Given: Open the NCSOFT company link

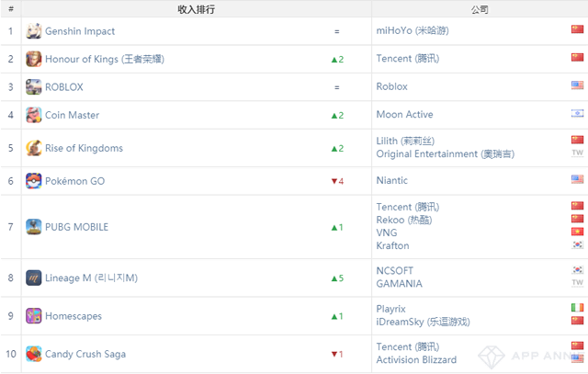Looking at the screenshot, I should tap(395, 271).
